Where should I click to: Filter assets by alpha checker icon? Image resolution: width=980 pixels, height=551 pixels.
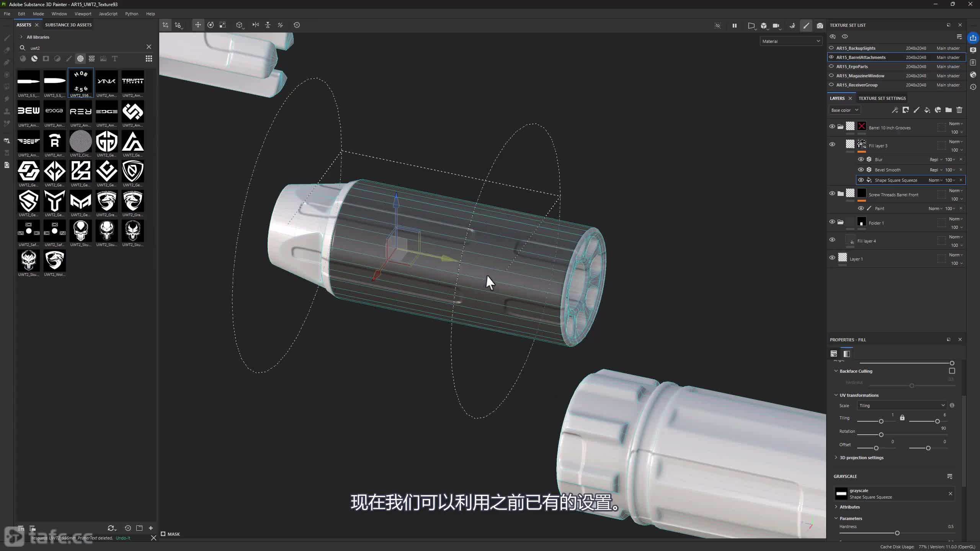(x=80, y=59)
